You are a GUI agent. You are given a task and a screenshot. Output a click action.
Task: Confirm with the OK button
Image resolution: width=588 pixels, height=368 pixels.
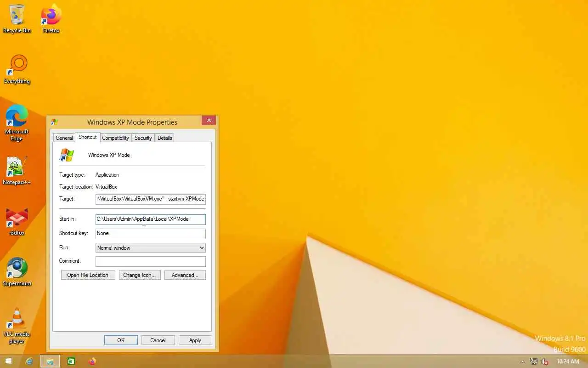[121, 340]
